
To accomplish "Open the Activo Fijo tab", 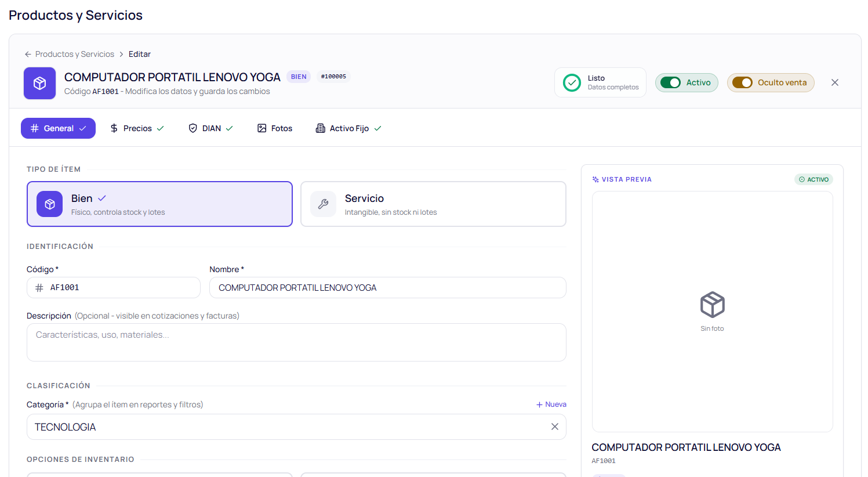I will [x=348, y=128].
